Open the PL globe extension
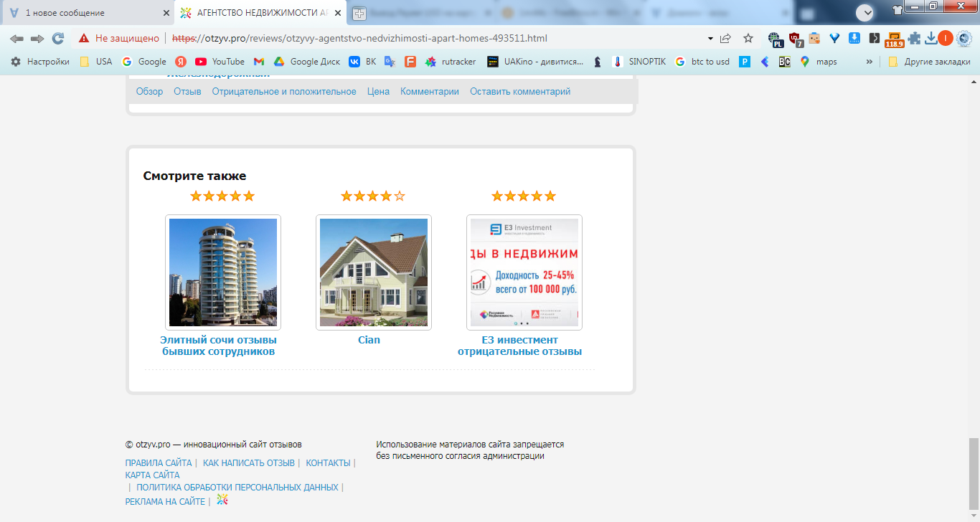 click(x=775, y=39)
